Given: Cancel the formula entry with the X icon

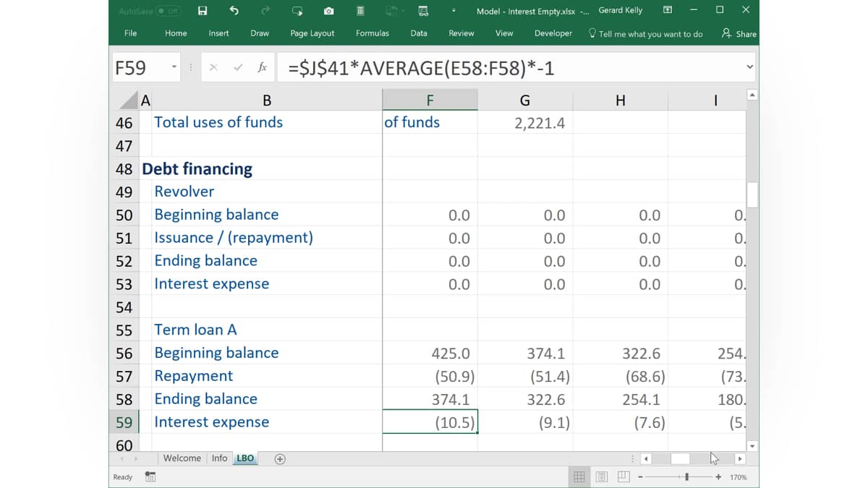Looking at the screenshot, I should pos(213,67).
